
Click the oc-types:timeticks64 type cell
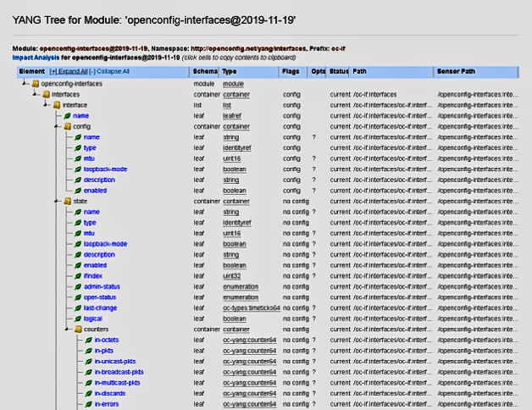251,307
